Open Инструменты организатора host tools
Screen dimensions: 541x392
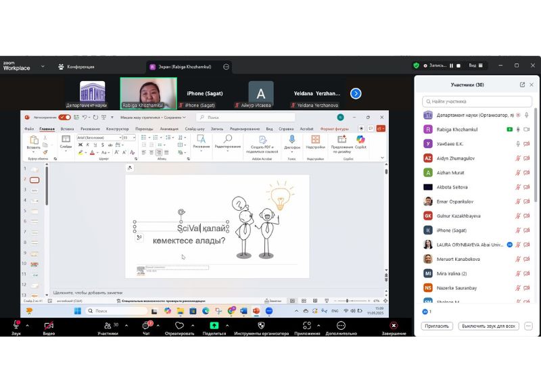click(x=261, y=326)
